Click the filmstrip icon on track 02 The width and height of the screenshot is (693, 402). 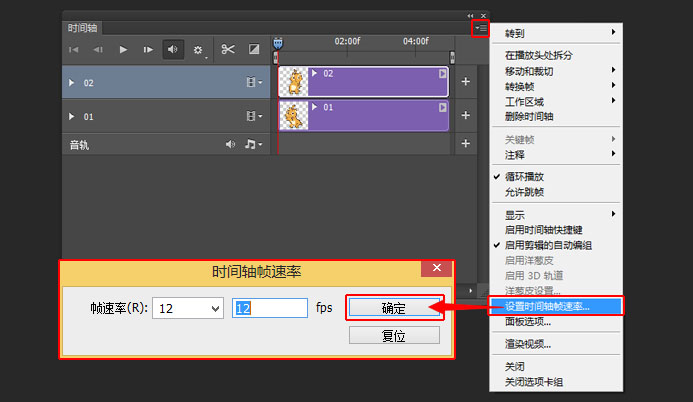(x=252, y=83)
